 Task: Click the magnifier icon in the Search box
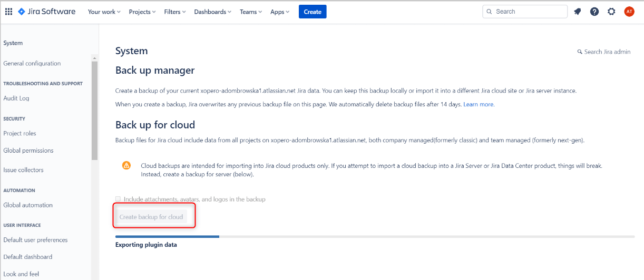click(489, 12)
